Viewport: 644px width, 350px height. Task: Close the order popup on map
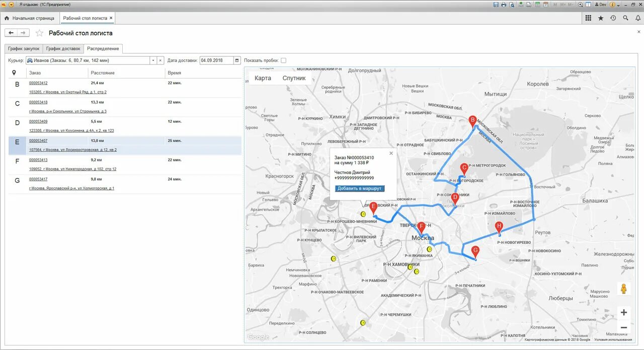tap(391, 153)
